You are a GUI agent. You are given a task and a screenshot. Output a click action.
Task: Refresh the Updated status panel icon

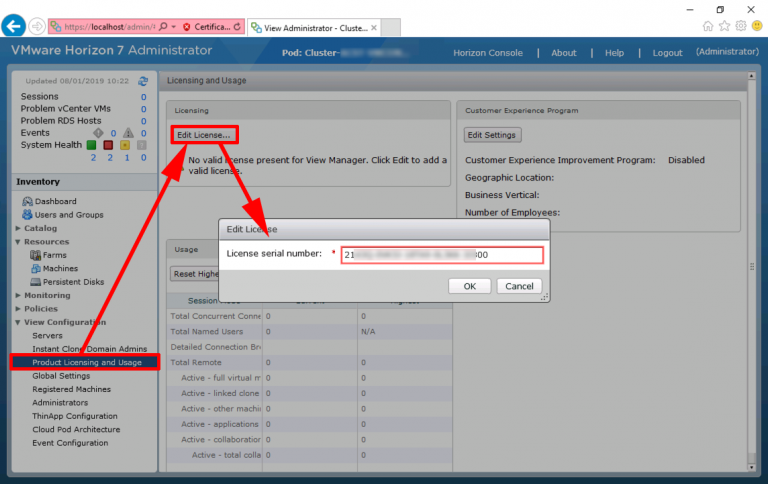(143, 81)
